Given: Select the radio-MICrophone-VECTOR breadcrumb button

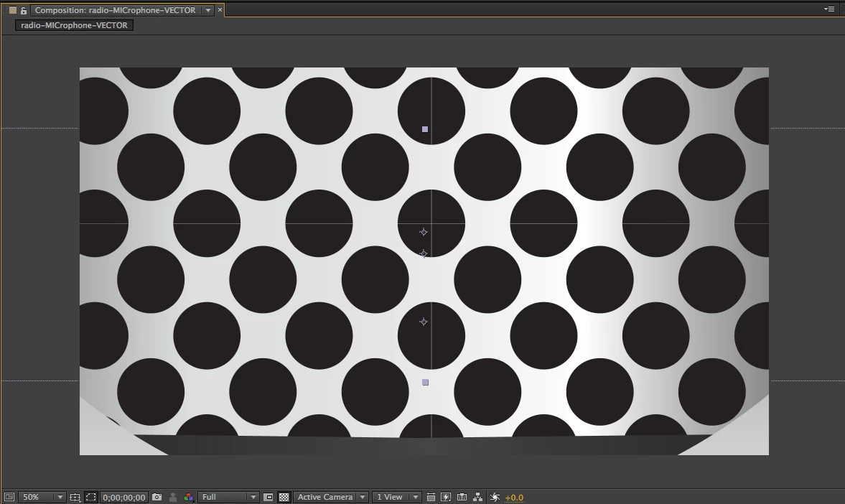Looking at the screenshot, I should click(x=75, y=25).
